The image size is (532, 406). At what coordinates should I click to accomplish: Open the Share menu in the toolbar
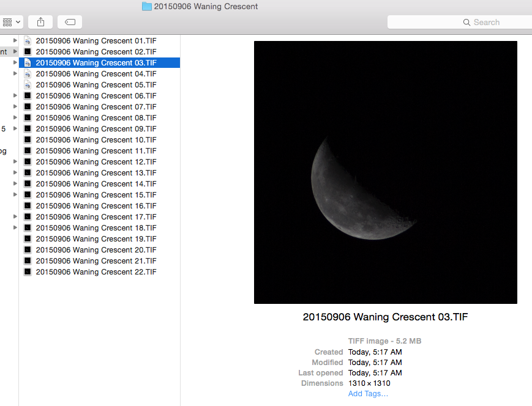click(x=40, y=21)
